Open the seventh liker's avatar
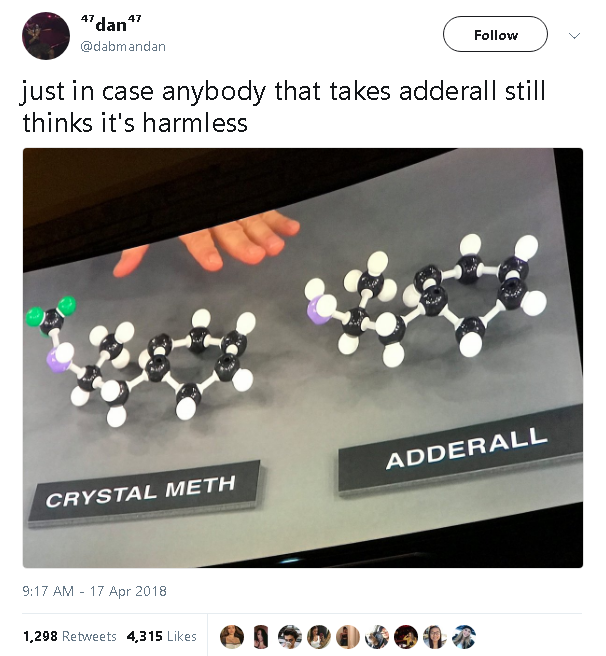Viewport: 606px width, 656px height. coord(406,637)
